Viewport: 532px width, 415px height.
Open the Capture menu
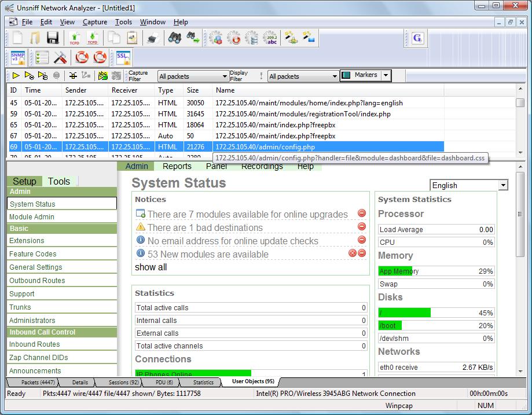click(95, 22)
